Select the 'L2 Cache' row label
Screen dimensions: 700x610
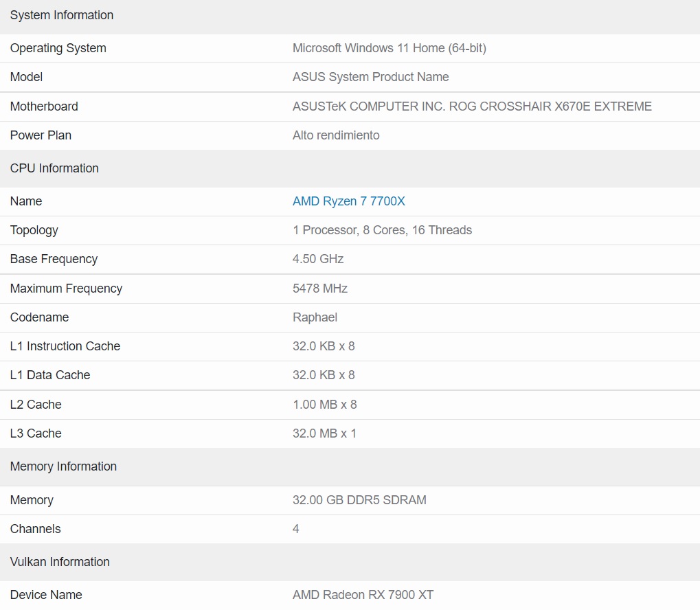36,405
